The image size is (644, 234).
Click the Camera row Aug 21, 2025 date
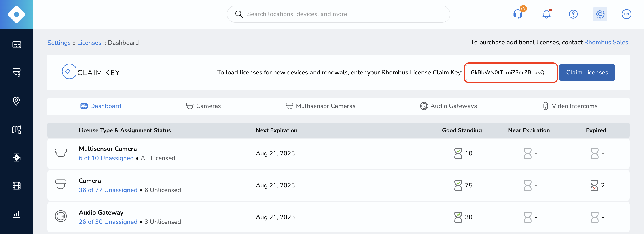click(x=275, y=185)
